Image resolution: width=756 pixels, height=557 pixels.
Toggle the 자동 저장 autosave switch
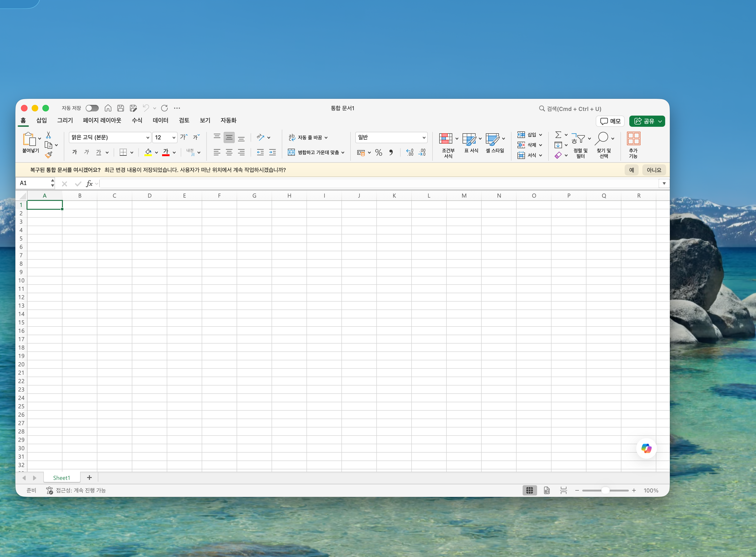point(92,108)
